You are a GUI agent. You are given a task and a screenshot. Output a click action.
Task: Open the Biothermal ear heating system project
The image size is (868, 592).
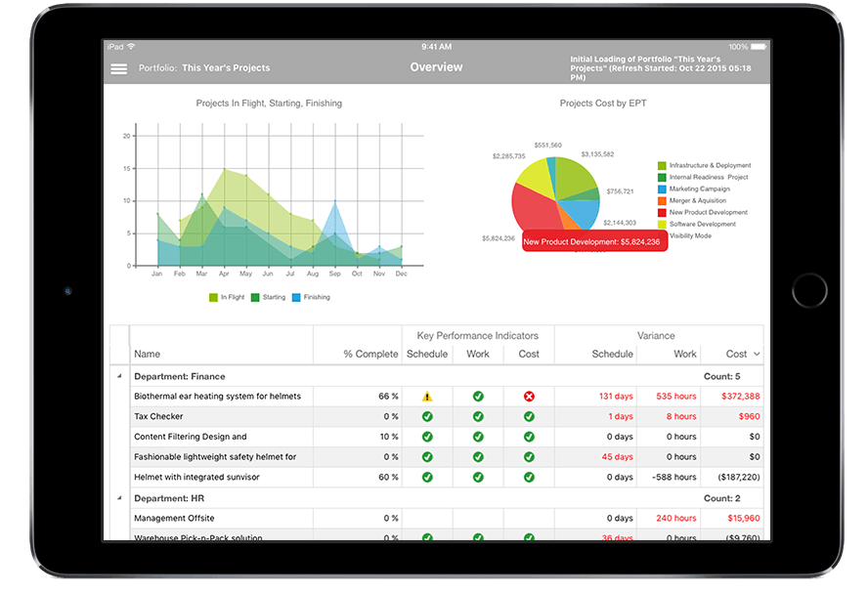(218, 397)
